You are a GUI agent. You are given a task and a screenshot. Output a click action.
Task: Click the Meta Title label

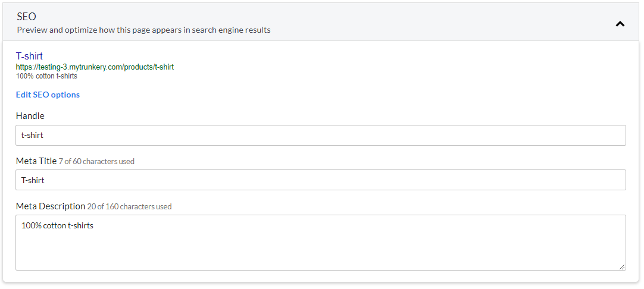(x=36, y=161)
